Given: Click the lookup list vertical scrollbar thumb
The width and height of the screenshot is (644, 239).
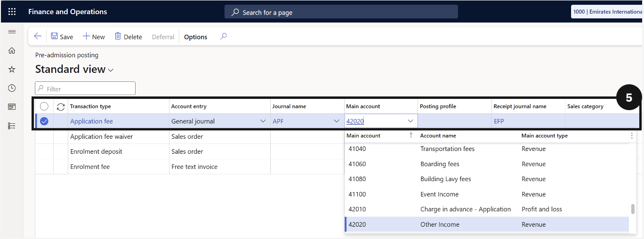Looking at the screenshot, I should tap(633, 209).
